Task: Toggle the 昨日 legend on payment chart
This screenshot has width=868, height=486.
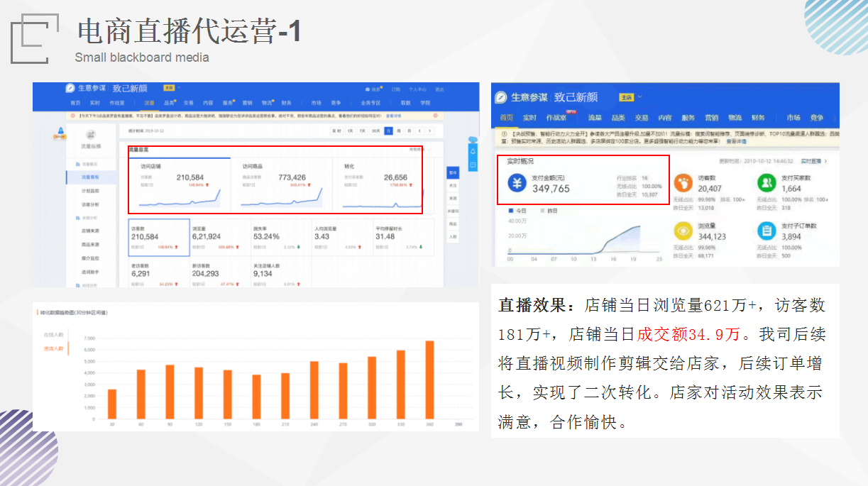Action: click(549, 211)
